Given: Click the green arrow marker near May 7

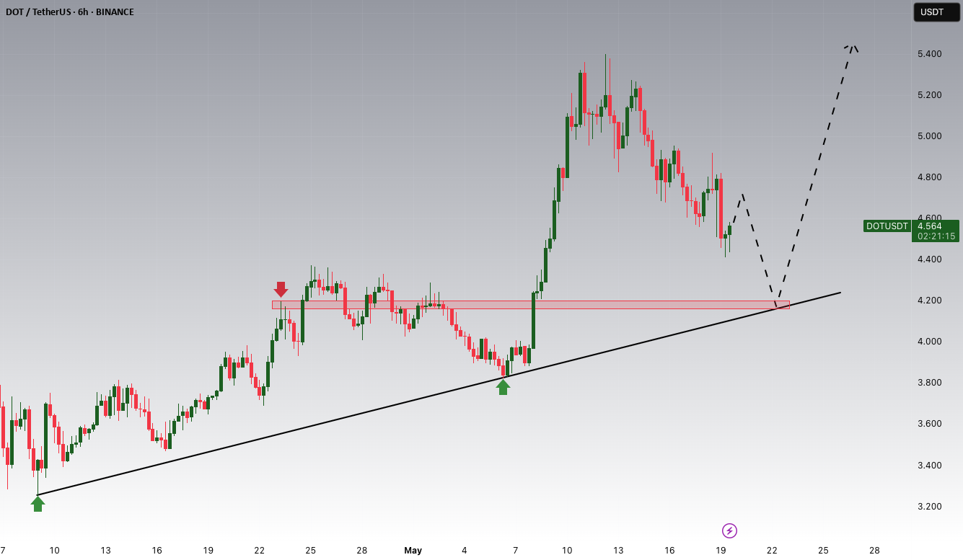Looking at the screenshot, I should click(503, 387).
